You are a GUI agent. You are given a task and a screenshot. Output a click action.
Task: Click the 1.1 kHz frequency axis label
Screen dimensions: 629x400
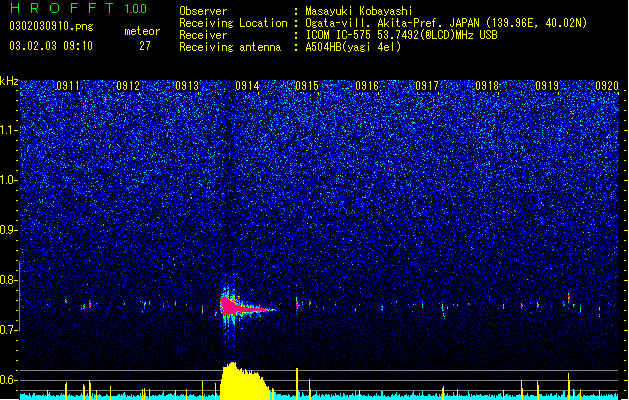point(9,130)
